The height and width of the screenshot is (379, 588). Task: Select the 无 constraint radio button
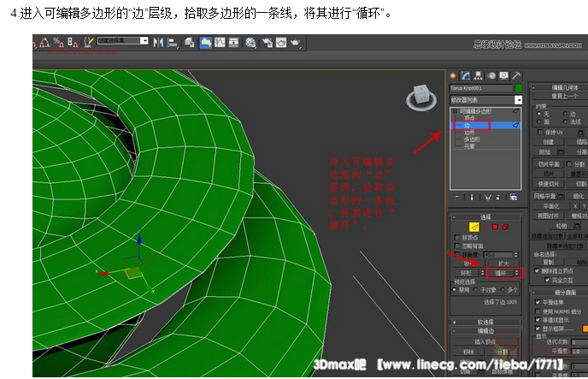click(x=539, y=113)
